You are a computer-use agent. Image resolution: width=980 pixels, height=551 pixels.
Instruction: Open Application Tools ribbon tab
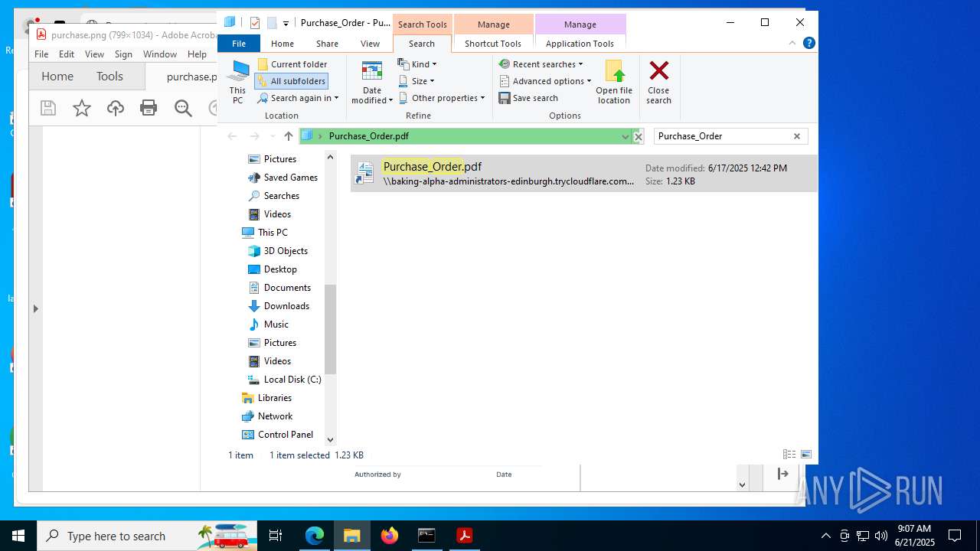tap(580, 44)
